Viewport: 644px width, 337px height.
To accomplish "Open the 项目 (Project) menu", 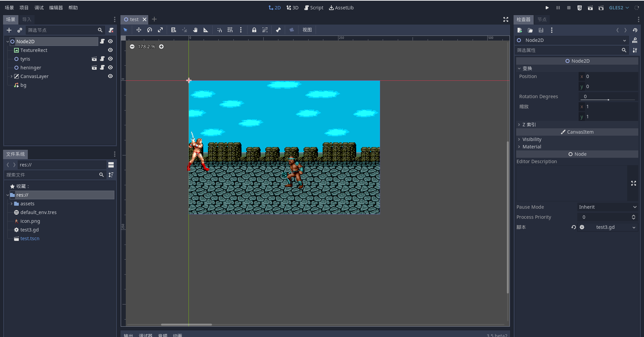I will click(x=24, y=8).
